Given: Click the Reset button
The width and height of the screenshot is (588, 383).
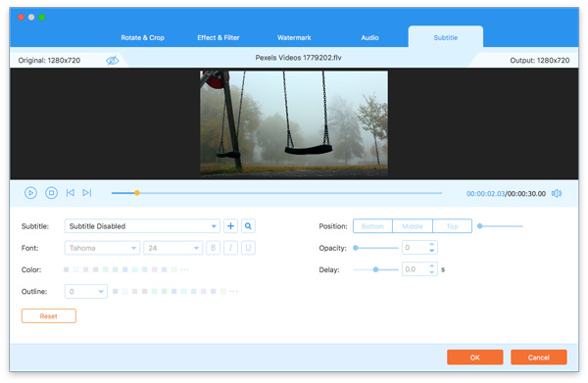Looking at the screenshot, I should click(49, 316).
